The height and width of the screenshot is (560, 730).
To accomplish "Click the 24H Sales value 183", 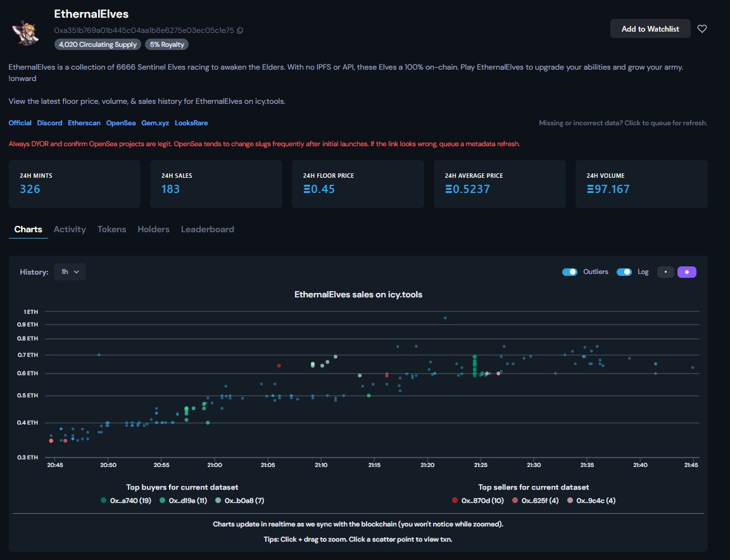I will pyautogui.click(x=170, y=189).
